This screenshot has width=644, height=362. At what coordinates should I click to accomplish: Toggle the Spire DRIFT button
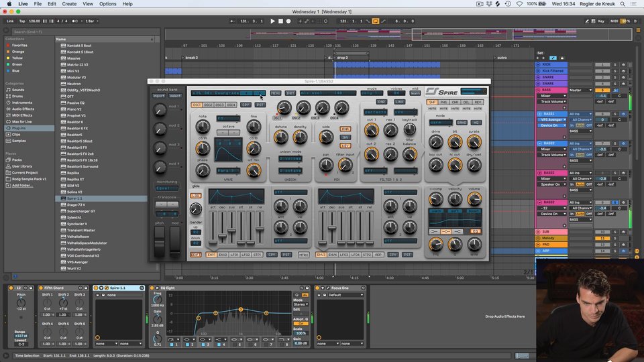coord(195,255)
